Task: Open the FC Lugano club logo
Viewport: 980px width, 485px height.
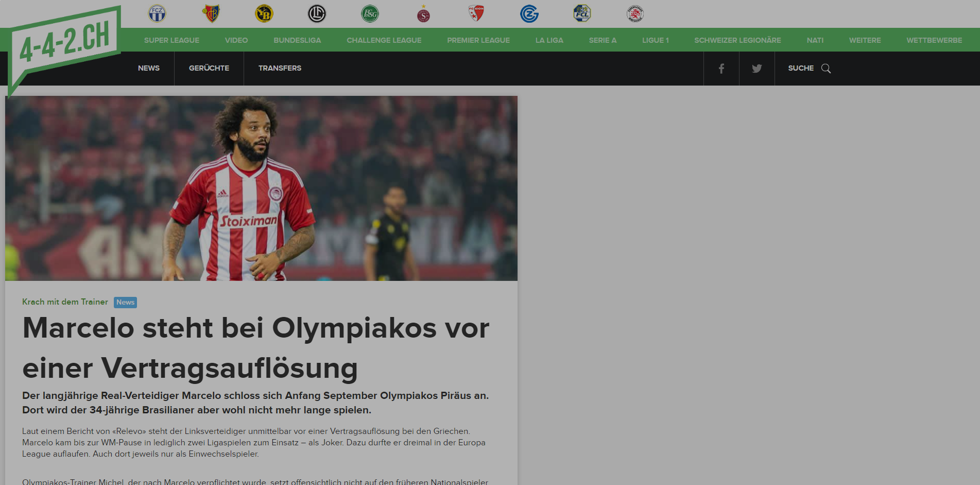Action: [x=317, y=13]
